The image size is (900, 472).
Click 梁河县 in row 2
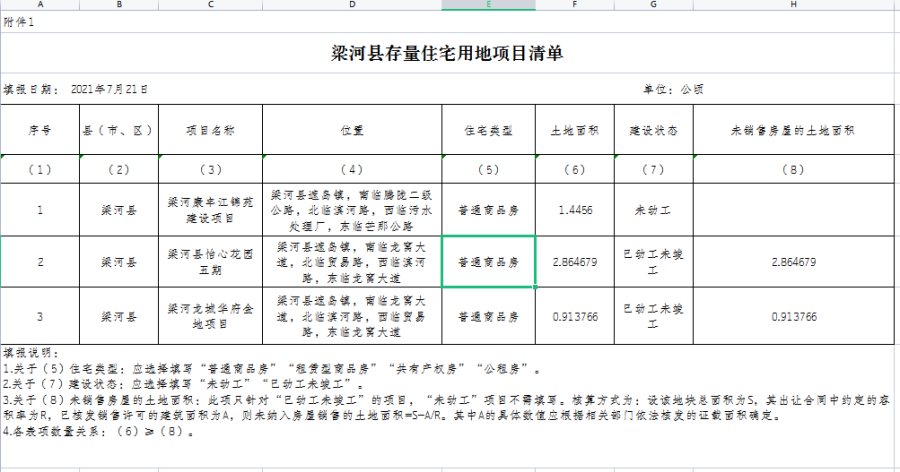[x=119, y=262]
